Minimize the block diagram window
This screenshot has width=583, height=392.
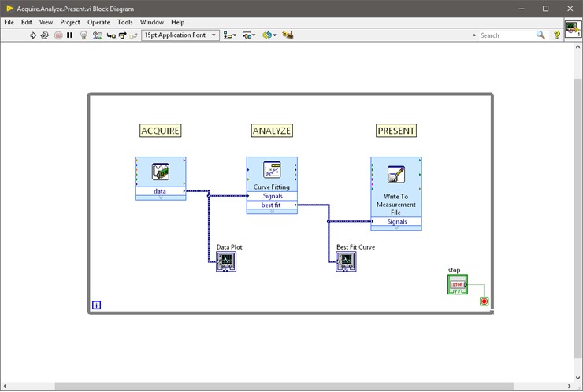point(522,9)
